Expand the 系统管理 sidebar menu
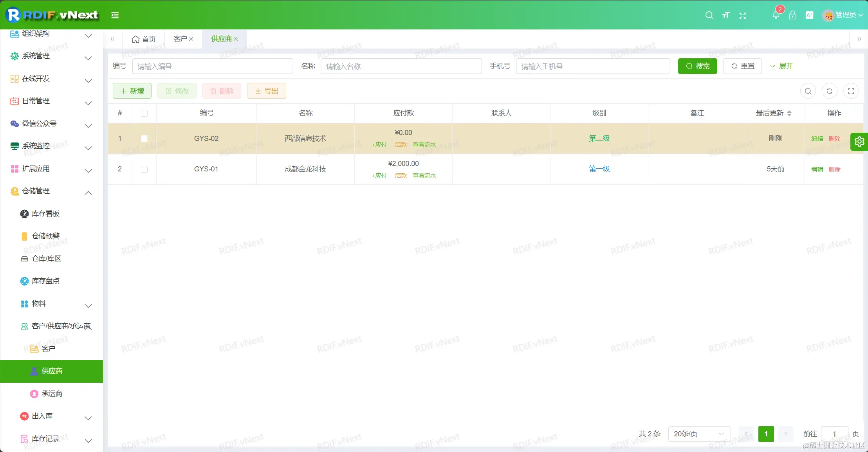The width and height of the screenshot is (868, 452). tap(51, 56)
